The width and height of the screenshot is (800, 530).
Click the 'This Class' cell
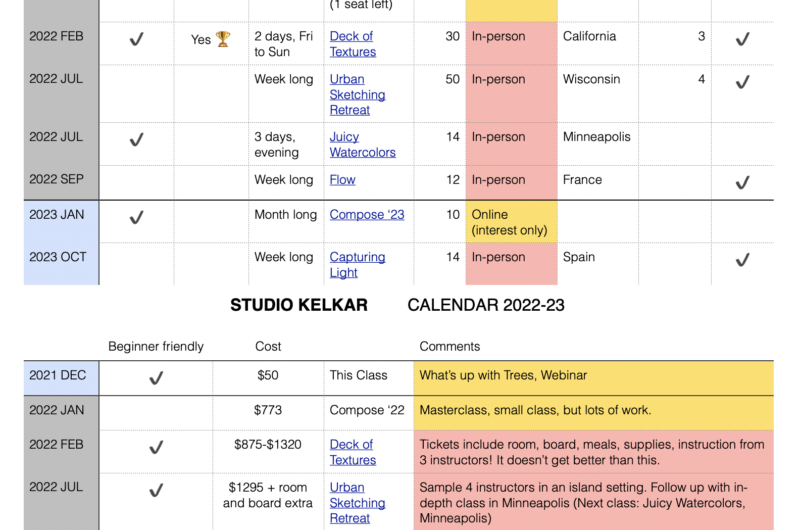[x=368, y=378]
